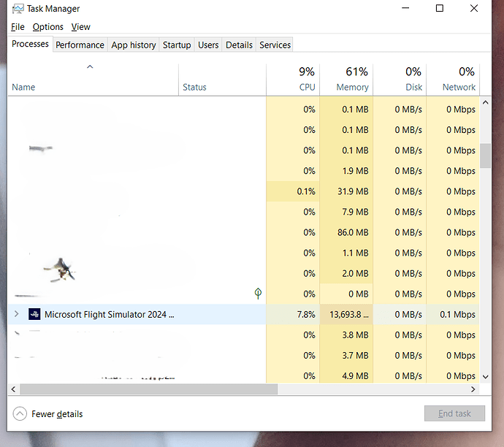504x447 pixels.
Task: Click the Fewer details link
Action: (x=57, y=414)
